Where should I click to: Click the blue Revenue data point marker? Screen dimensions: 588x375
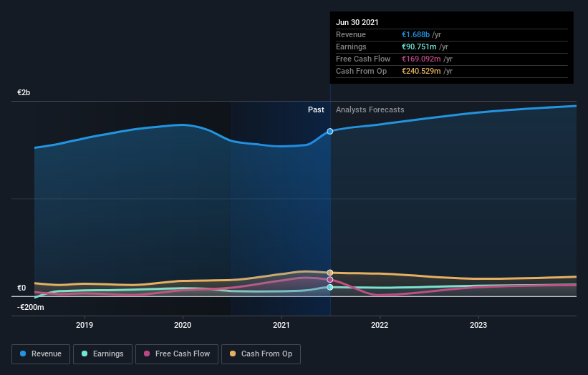(330, 131)
